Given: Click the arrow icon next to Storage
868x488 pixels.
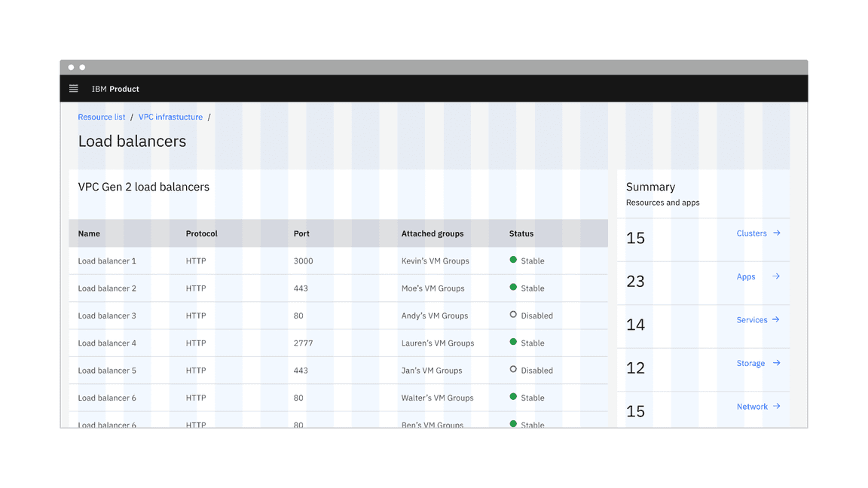Looking at the screenshot, I should point(776,363).
